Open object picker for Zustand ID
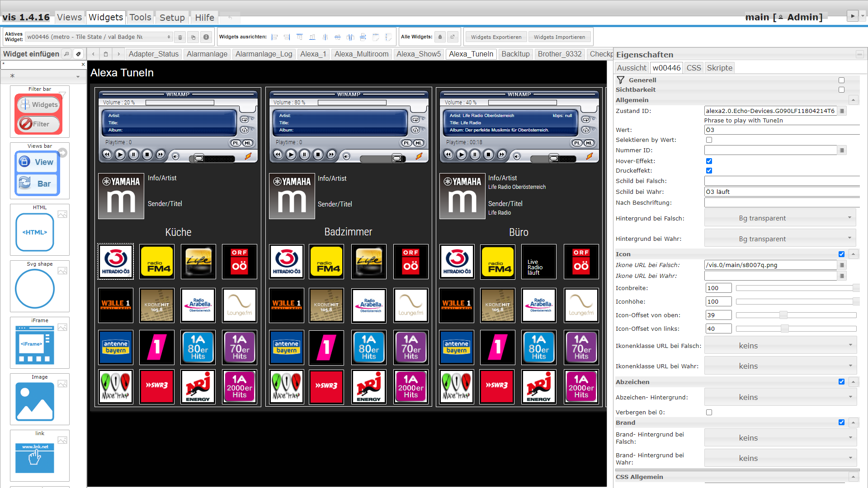868x488 pixels. click(842, 111)
